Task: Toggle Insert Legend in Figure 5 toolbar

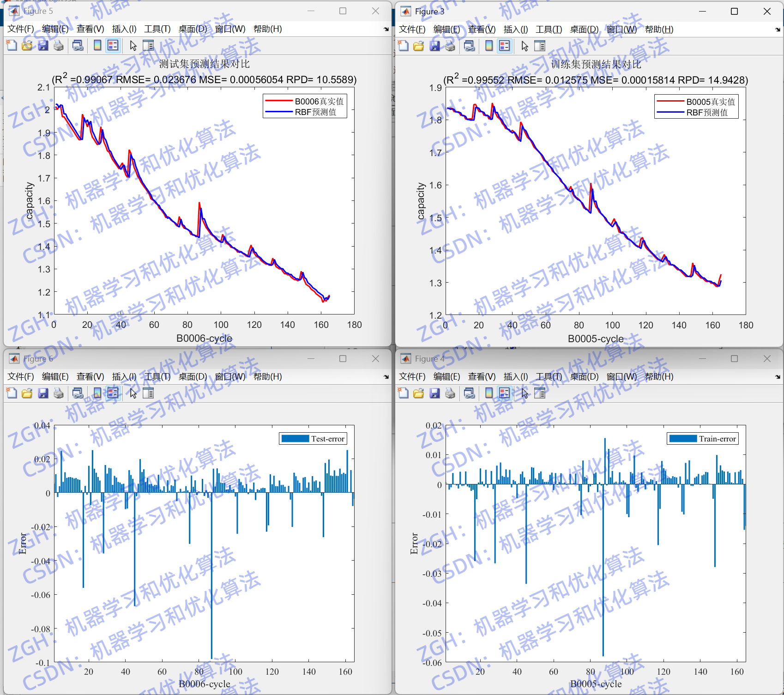Action: [113, 45]
